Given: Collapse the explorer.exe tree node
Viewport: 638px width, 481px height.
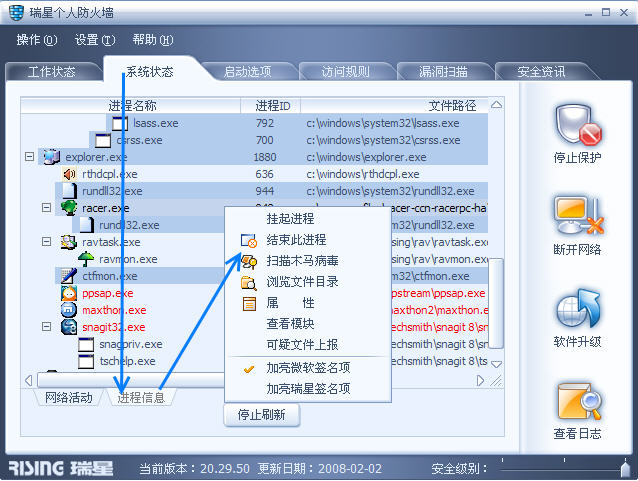Looking at the screenshot, I should click(x=29, y=157).
